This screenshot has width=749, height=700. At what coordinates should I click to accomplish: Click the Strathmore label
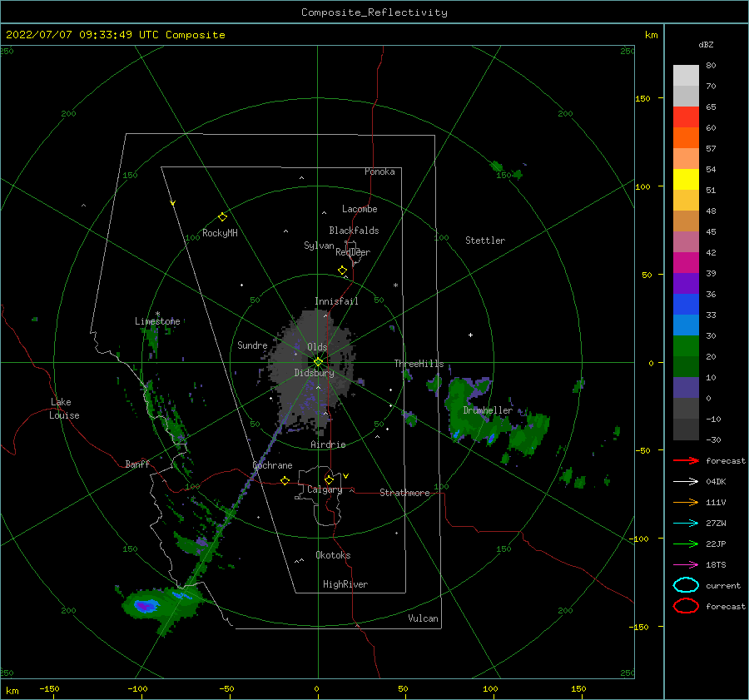(404, 493)
